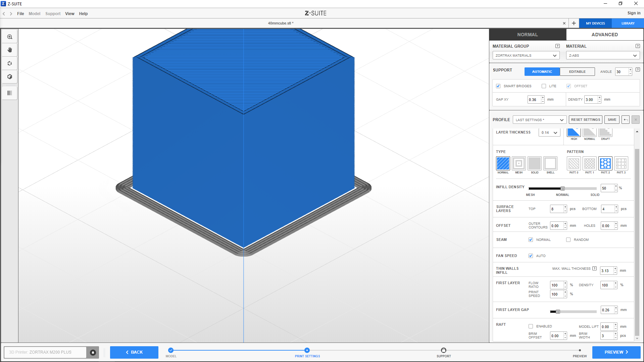The image size is (644, 362).
Task: Open the View menu
Action: coord(69,14)
